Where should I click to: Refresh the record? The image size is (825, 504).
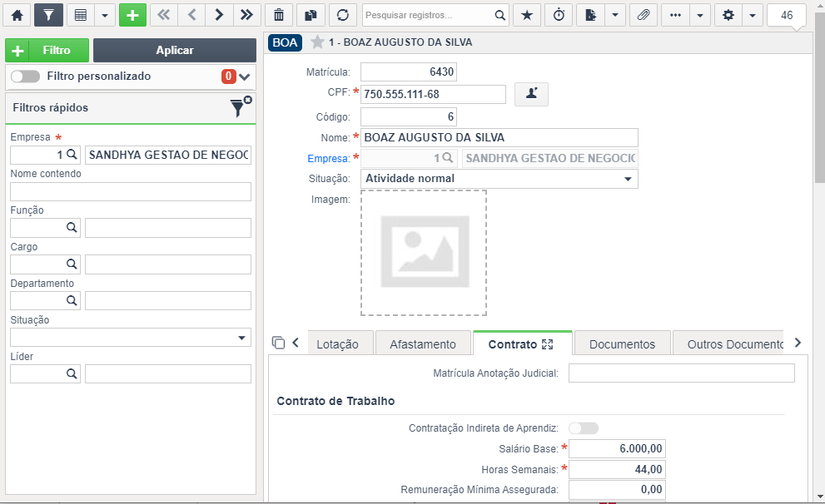(x=343, y=15)
